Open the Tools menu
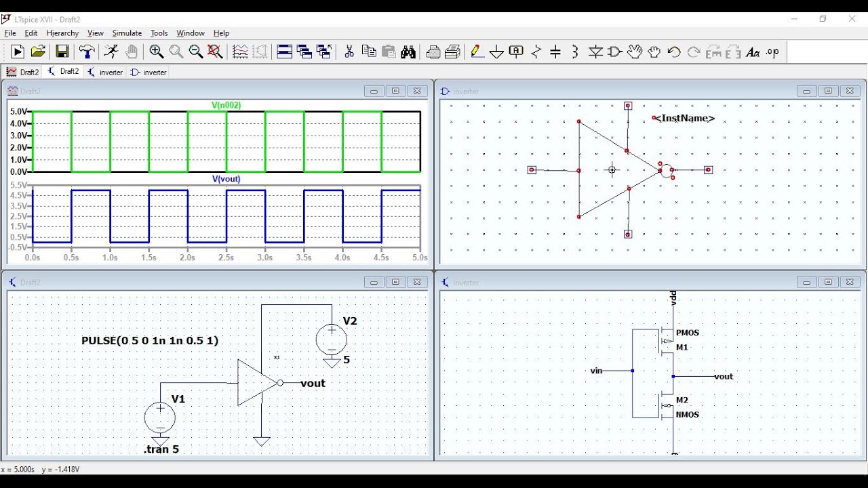This screenshot has height=488, width=868. [x=159, y=33]
